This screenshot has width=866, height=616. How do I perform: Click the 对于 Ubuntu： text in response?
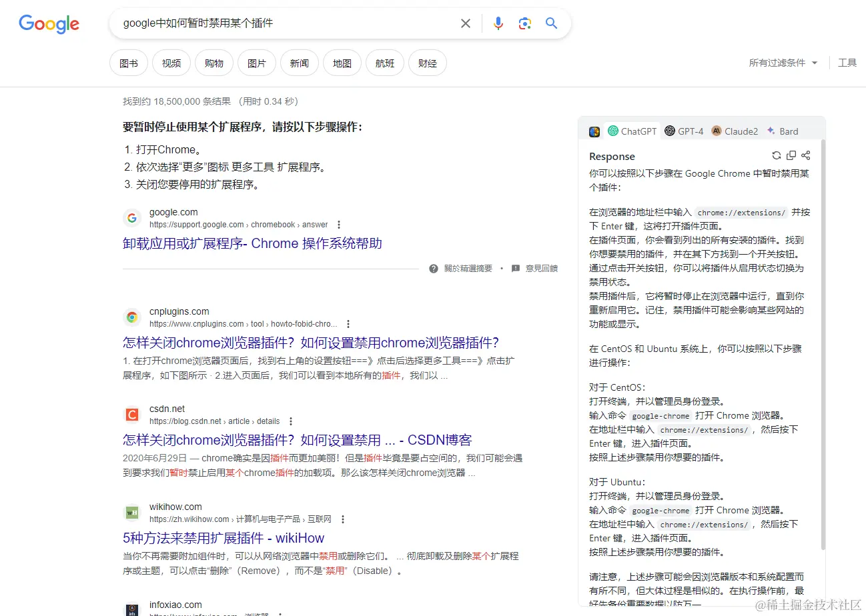click(x=618, y=482)
